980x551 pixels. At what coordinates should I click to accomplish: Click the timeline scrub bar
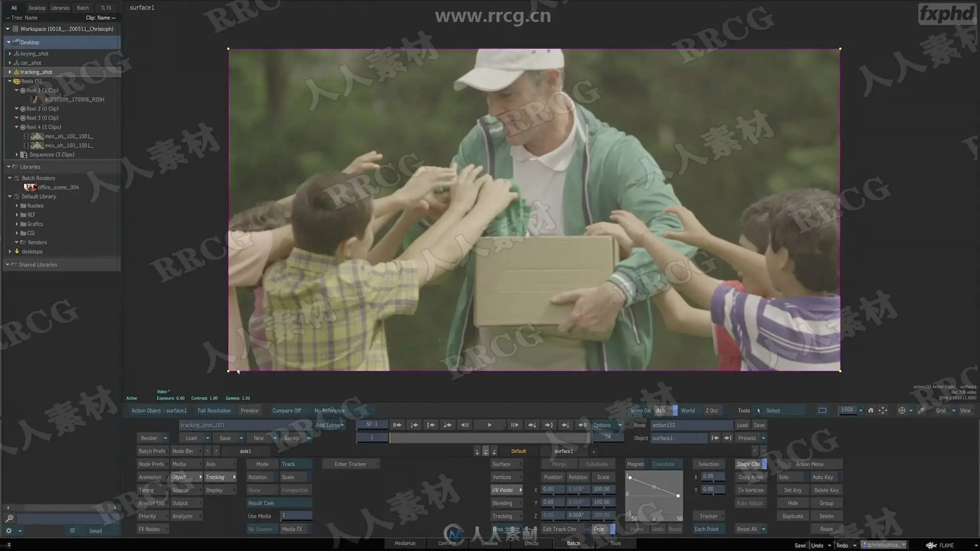coord(489,438)
